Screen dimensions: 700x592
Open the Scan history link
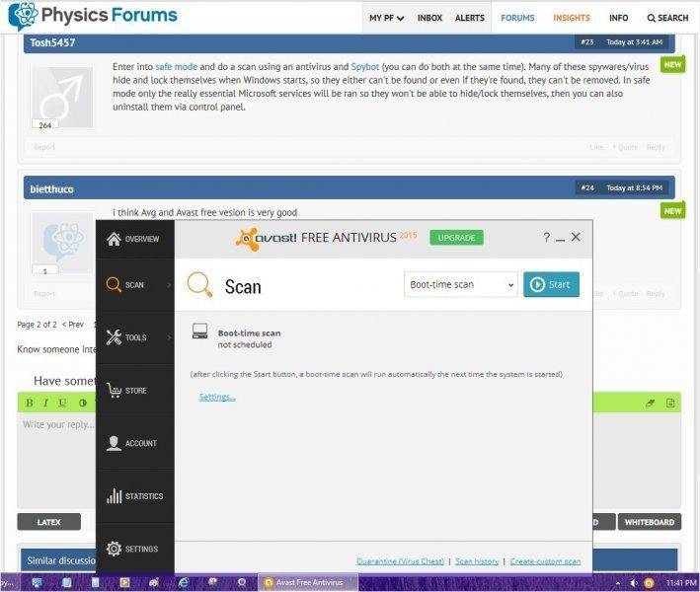pos(477,561)
